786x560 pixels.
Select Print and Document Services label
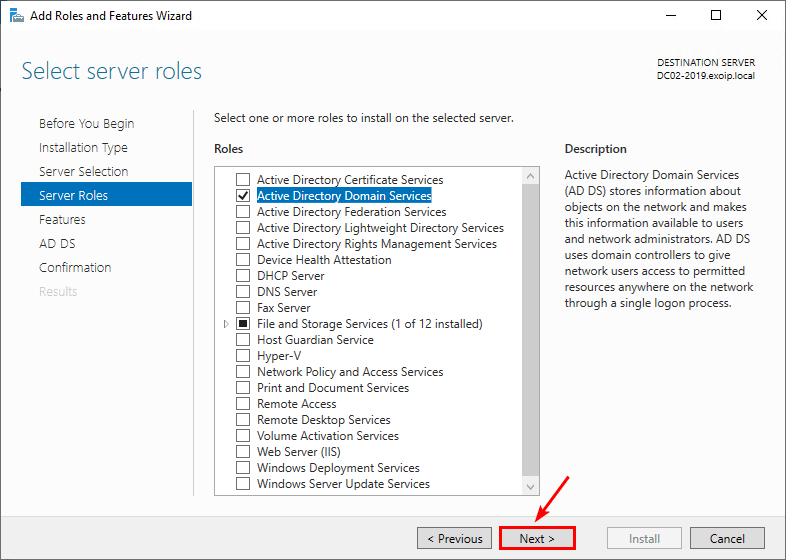(333, 388)
